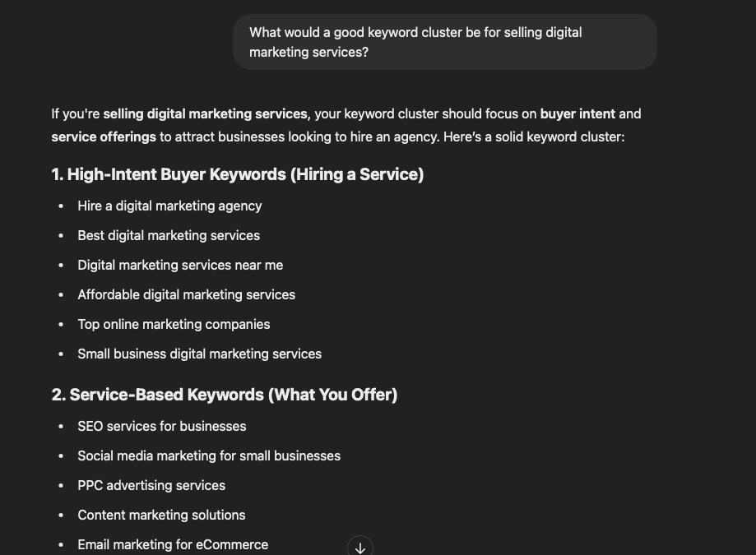Click the bold 'service offerings' text
The width and height of the screenshot is (756, 555).
tap(104, 136)
